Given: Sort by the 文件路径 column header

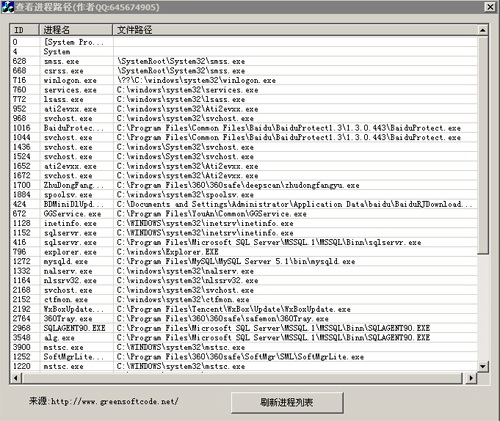Looking at the screenshot, I should pyautogui.click(x=295, y=30).
